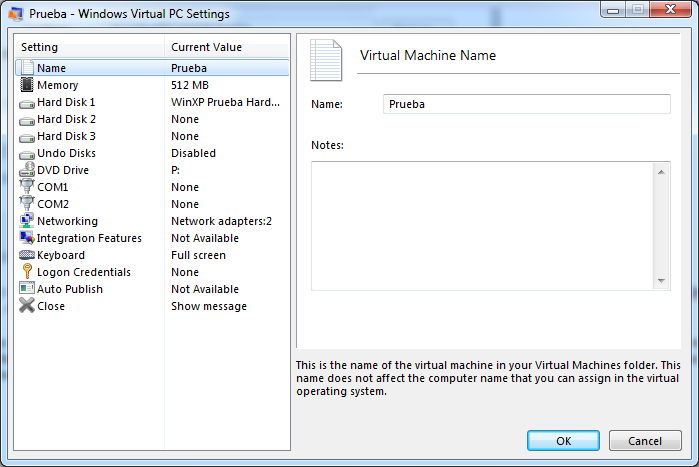Viewport: 699px width, 467px height.
Task: Click the 'Not Available' Auto Publish value
Action: point(205,289)
